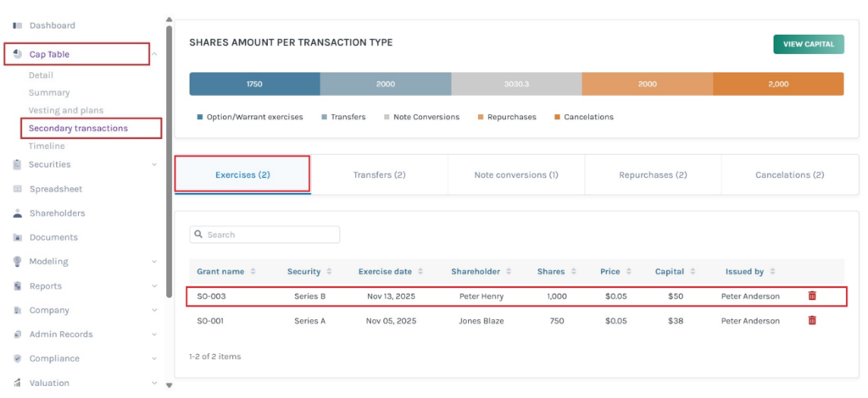Click the 3030.3 Note Conversions bar segment
Viewport: 868px width, 398px height.
(516, 84)
